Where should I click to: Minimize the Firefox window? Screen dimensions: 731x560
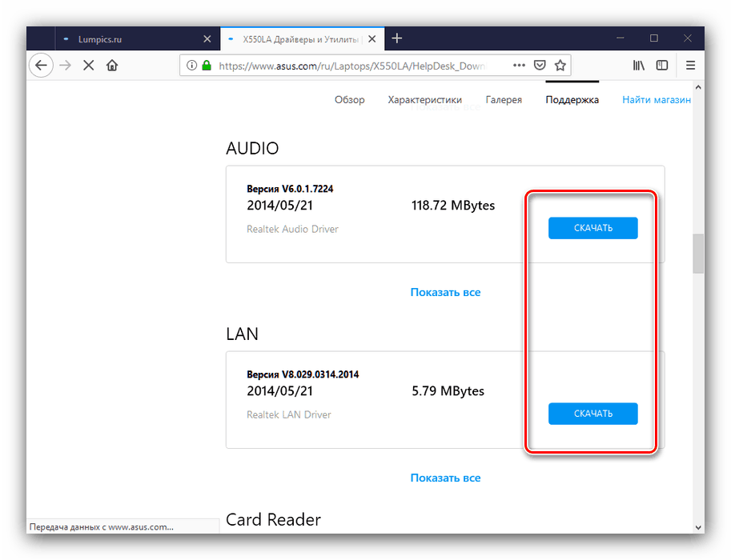pos(620,38)
